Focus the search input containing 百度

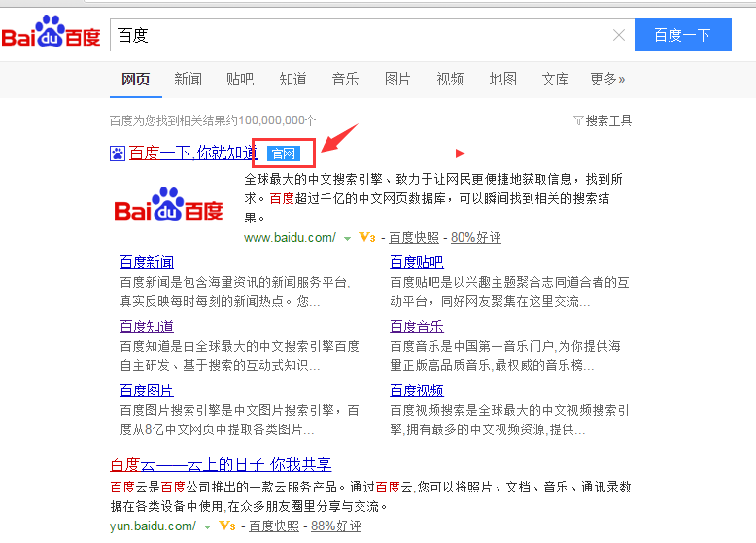click(x=360, y=35)
